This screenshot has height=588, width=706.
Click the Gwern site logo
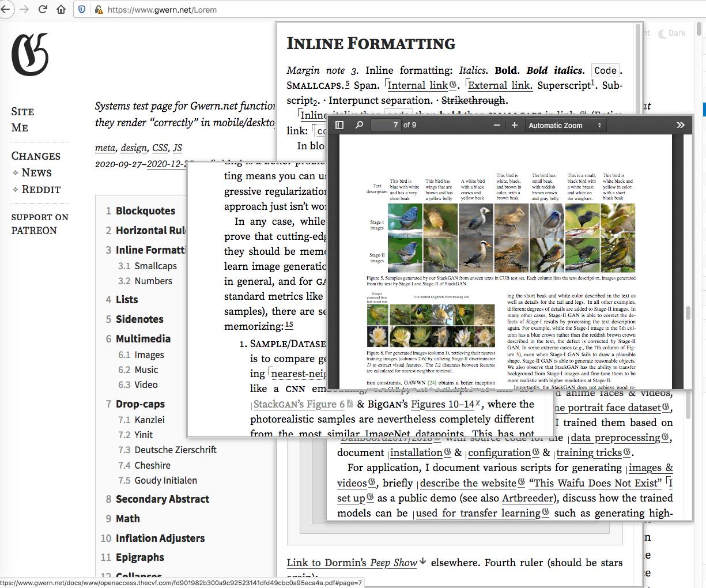(30, 55)
